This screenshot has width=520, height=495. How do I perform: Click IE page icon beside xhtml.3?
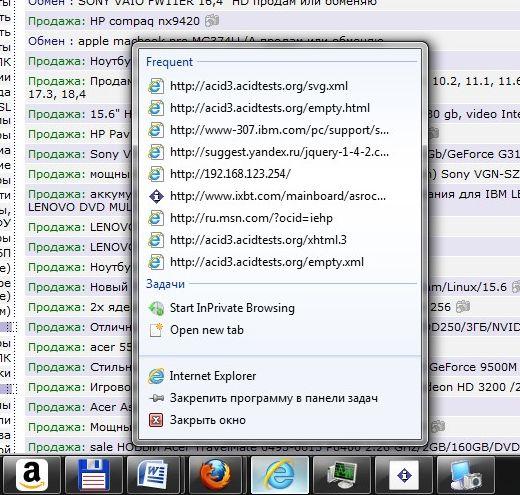pyautogui.click(x=156, y=240)
